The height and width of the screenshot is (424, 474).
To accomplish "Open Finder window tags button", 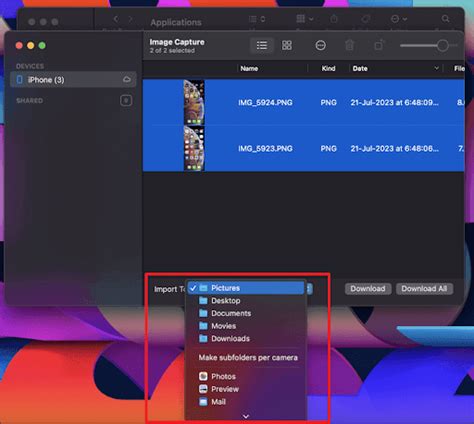I will [366, 19].
